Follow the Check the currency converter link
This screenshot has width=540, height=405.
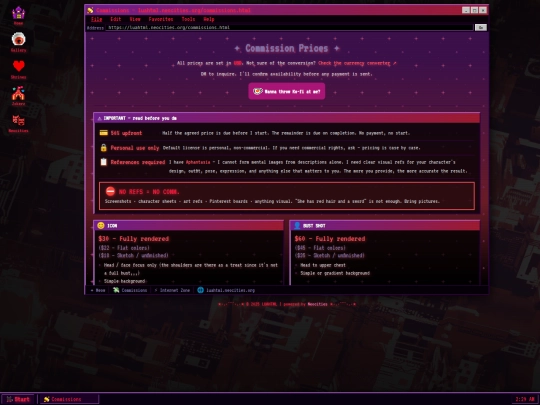pos(357,63)
